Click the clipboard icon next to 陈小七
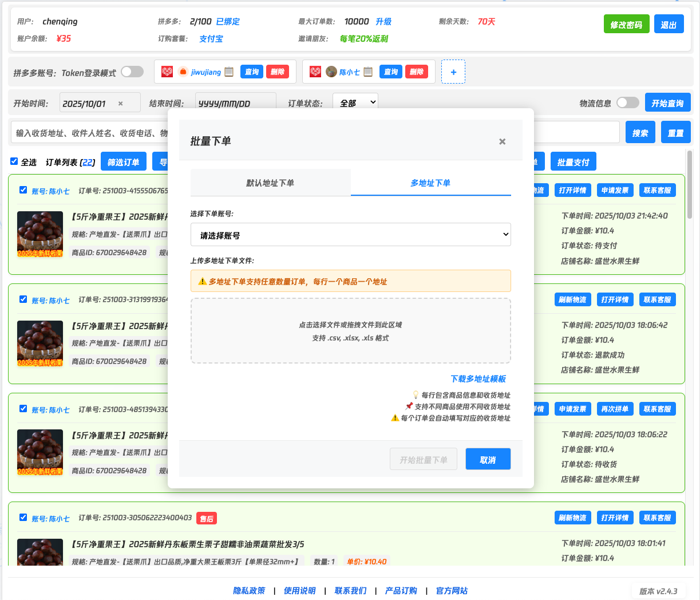This screenshot has height=600, width=700. click(x=368, y=72)
